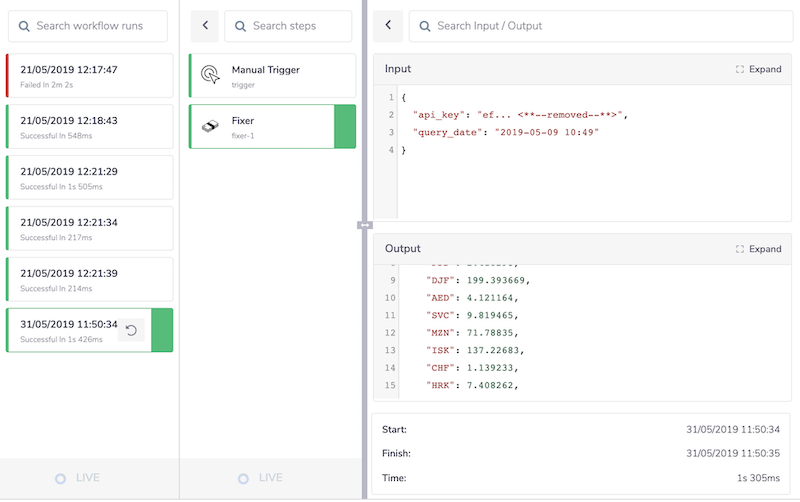Select the run at 21/05/2019 12:21:29
This screenshot has width=800, height=502.
click(89, 178)
